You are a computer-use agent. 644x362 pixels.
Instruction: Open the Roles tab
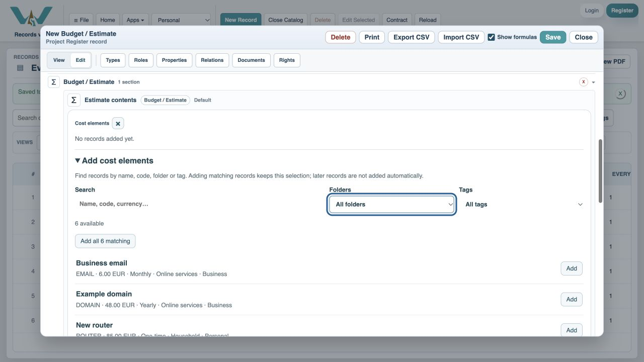[141, 60]
